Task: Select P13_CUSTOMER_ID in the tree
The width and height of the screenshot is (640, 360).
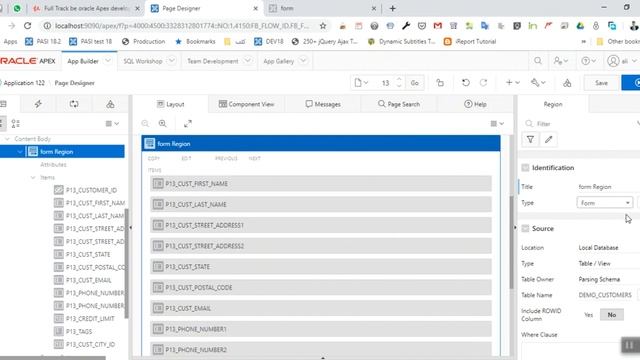Action: point(91,190)
